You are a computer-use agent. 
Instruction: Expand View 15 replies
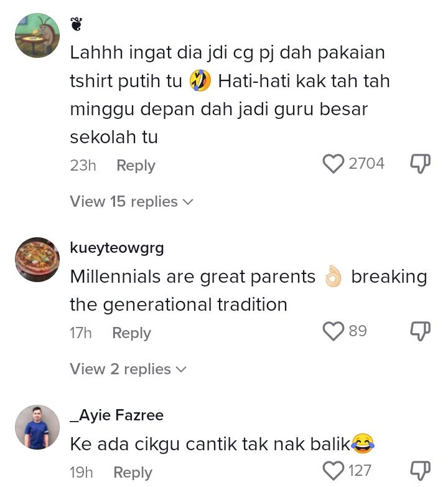(x=131, y=202)
